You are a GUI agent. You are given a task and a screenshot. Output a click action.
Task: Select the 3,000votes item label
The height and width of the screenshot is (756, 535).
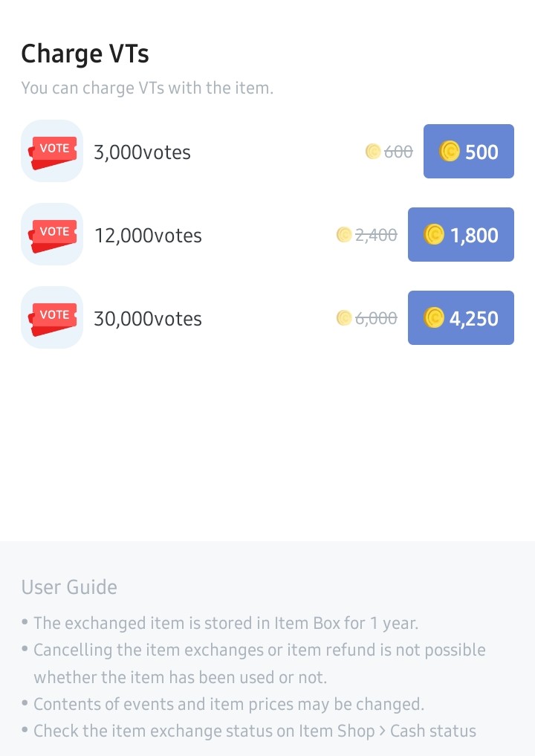(142, 152)
